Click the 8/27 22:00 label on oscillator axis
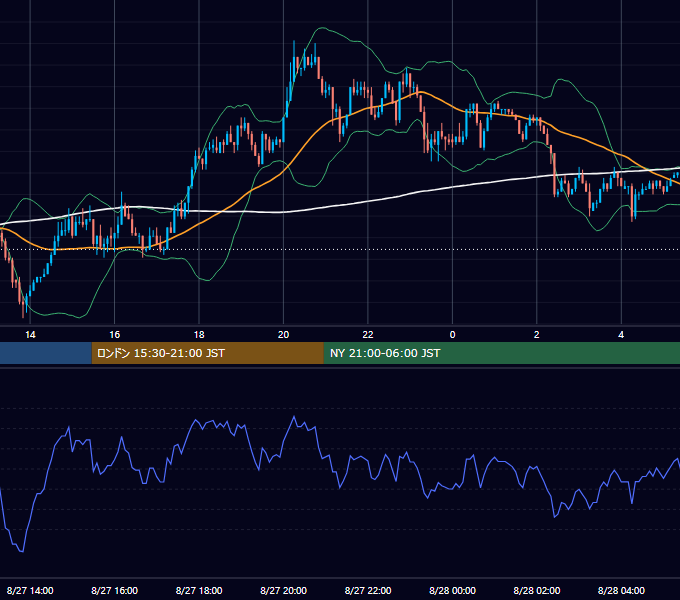This screenshot has width=680, height=600. pos(368,590)
